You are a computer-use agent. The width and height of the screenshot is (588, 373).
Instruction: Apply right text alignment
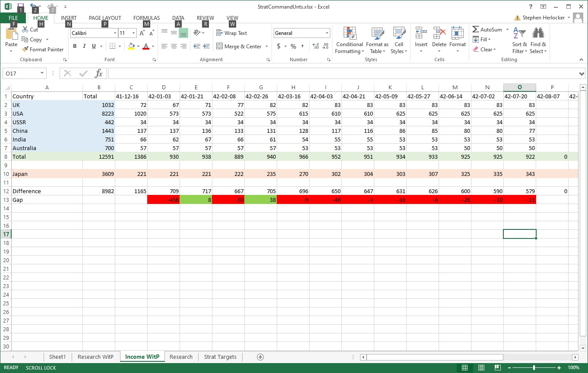pos(183,46)
